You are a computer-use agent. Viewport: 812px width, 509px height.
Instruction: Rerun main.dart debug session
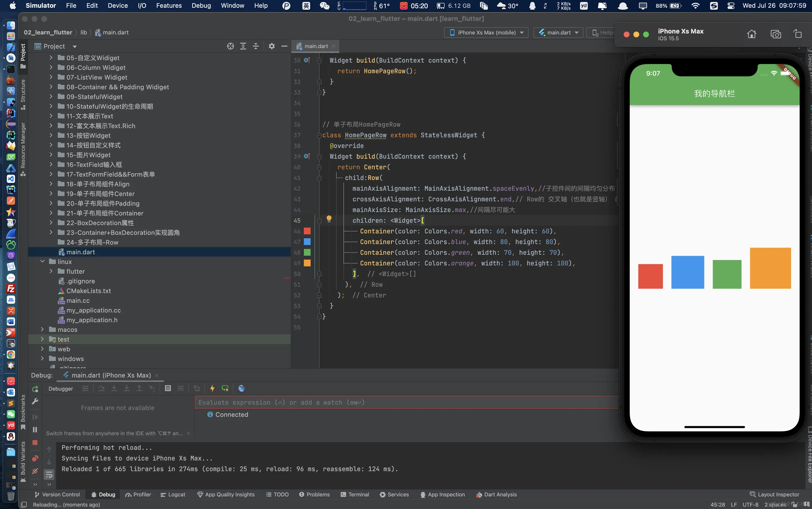pos(35,389)
